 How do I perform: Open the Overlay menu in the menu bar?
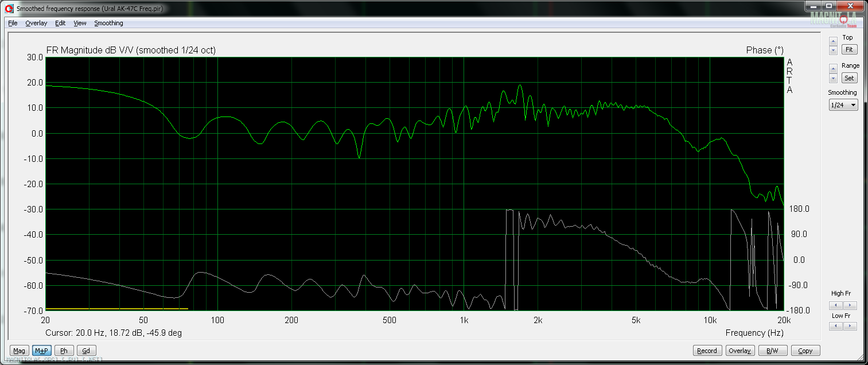click(x=36, y=23)
